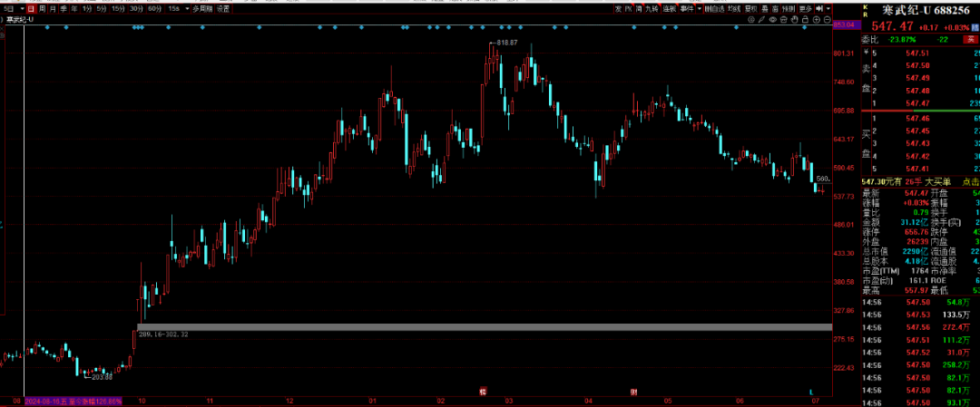Toggle the eye visibility icon above chart
Screen dimensions: 980x407
coord(772,20)
